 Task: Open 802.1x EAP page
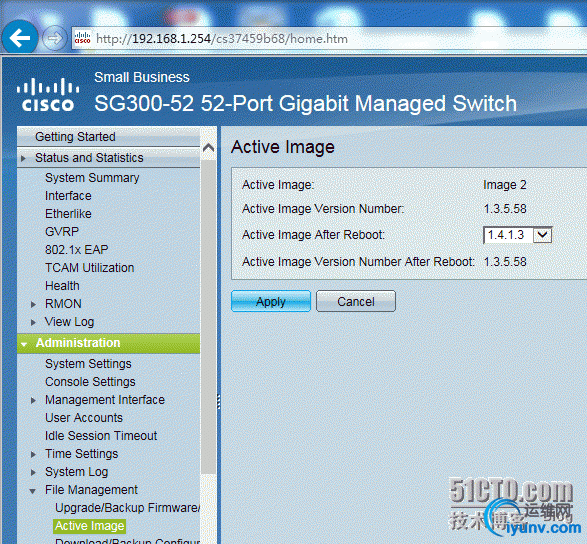[x=77, y=249]
